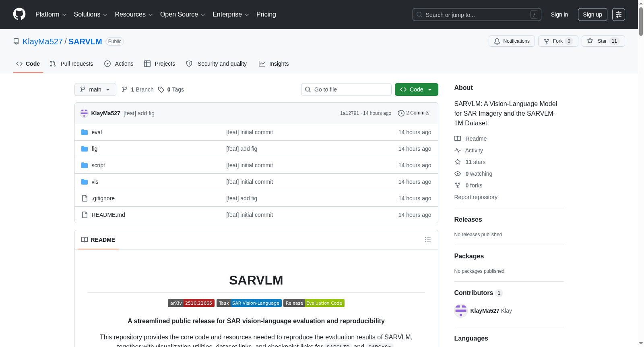Click the page scrollbar down arrow
Screen dimensions: 644x347
[641, 343]
